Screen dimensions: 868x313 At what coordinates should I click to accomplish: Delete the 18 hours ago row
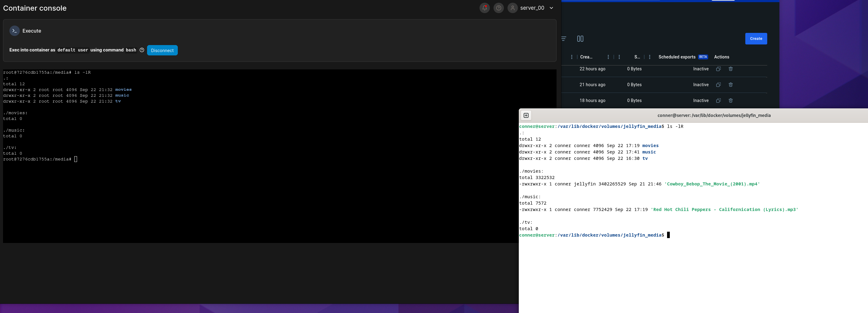click(730, 100)
